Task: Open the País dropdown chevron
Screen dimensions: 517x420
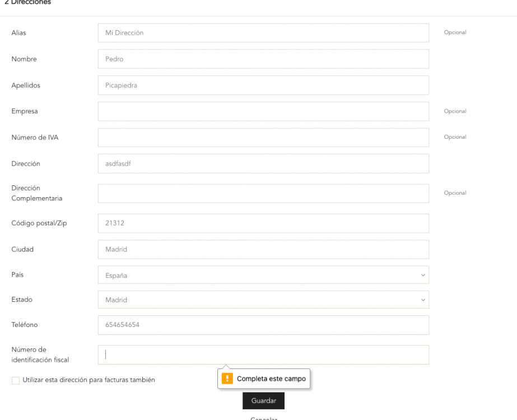Action: pyautogui.click(x=424, y=275)
